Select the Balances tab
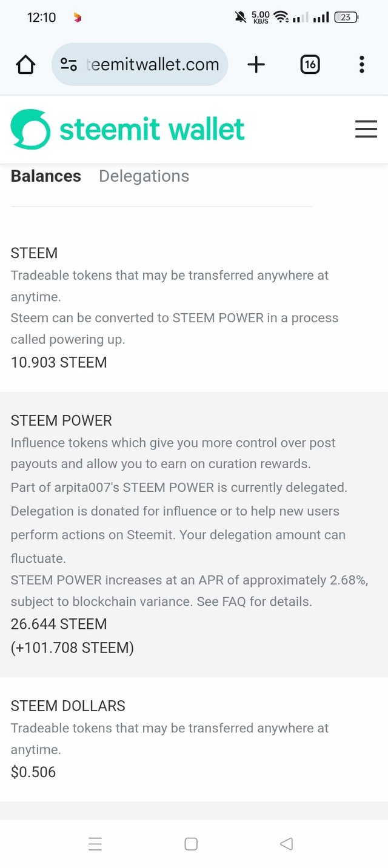This screenshot has height=868, width=388. coord(46,176)
